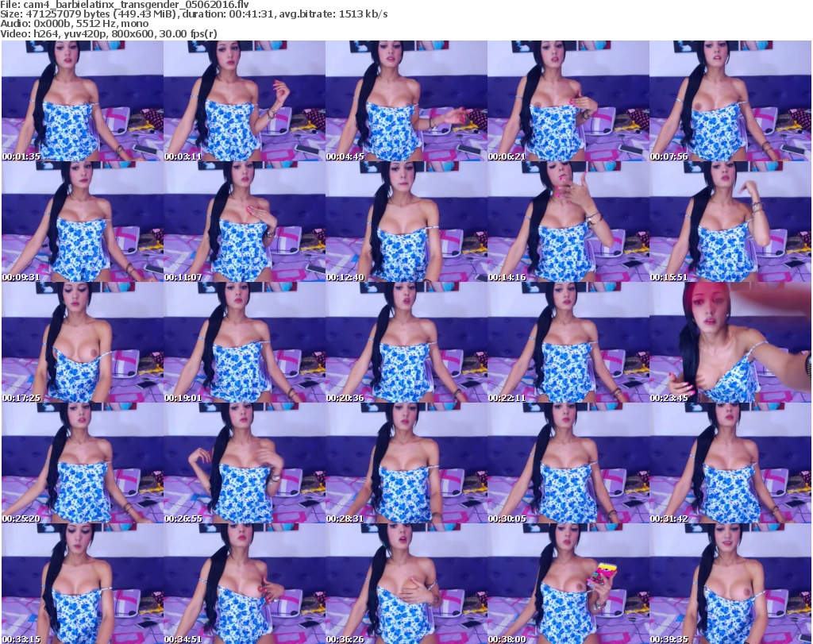Open the frame stamped 00:23:45
Screen dimensions: 813x644
730,342
